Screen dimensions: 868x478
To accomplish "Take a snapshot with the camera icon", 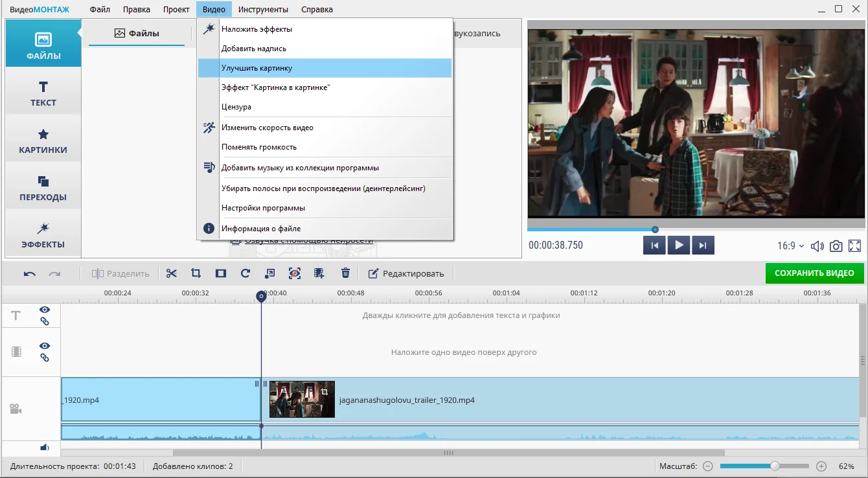I will tap(836, 246).
